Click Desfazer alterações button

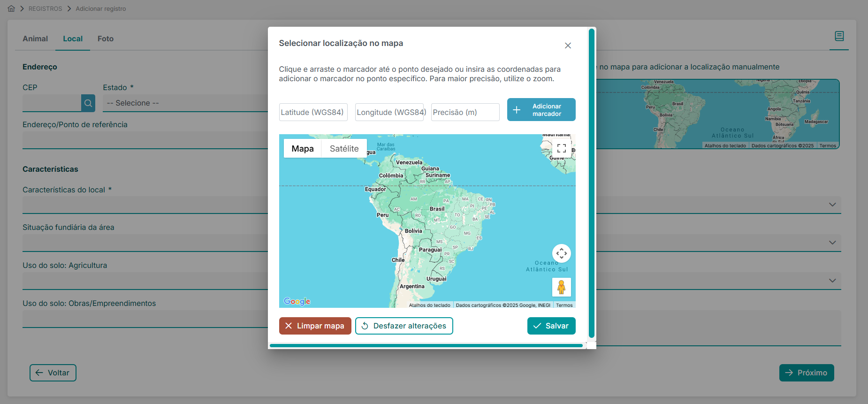(x=404, y=326)
